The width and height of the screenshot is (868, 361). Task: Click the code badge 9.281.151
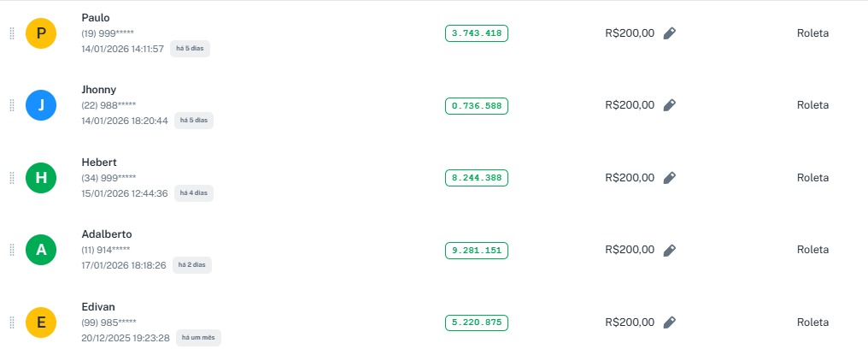click(x=477, y=251)
